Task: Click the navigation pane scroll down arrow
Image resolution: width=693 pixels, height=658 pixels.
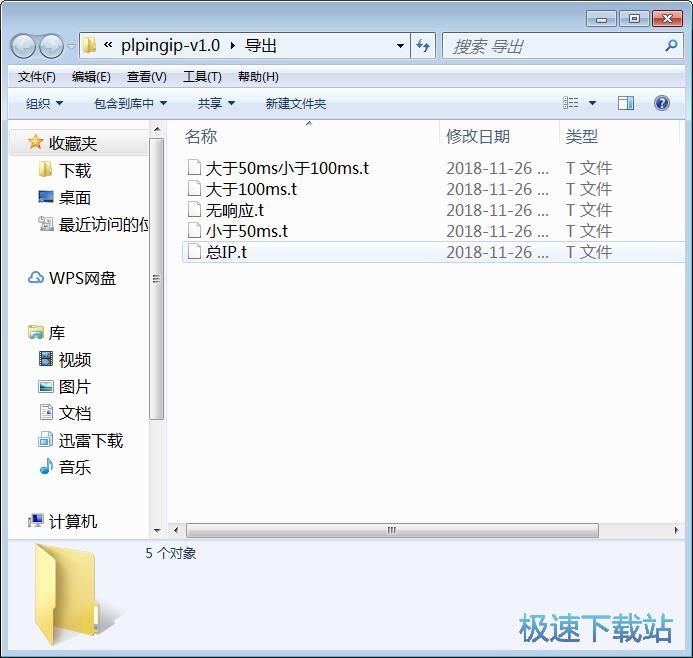Action: [156, 530]
